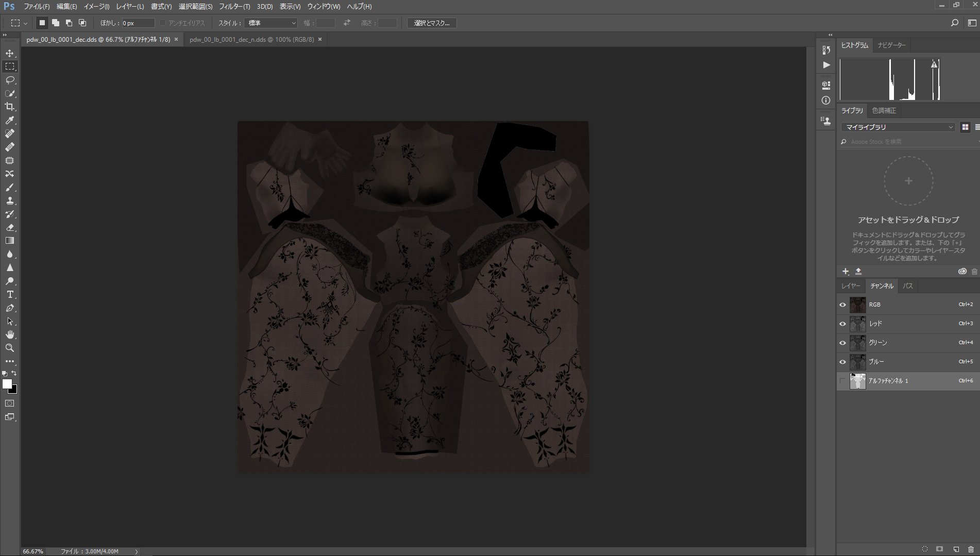Viewport: 980px width, 556px height.
Task: Select the Zoom tool in toolbar
Action: click(10, 348)
